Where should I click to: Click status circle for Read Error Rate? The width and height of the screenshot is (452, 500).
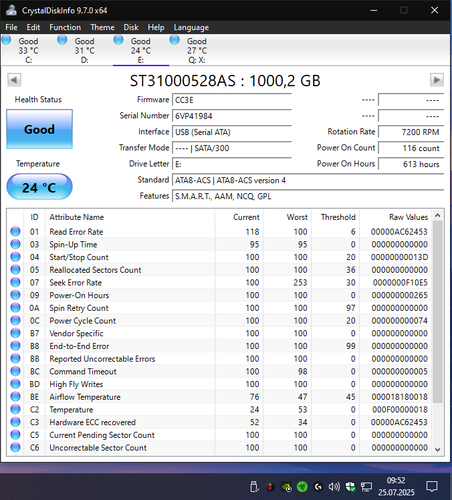coord(15,231)
